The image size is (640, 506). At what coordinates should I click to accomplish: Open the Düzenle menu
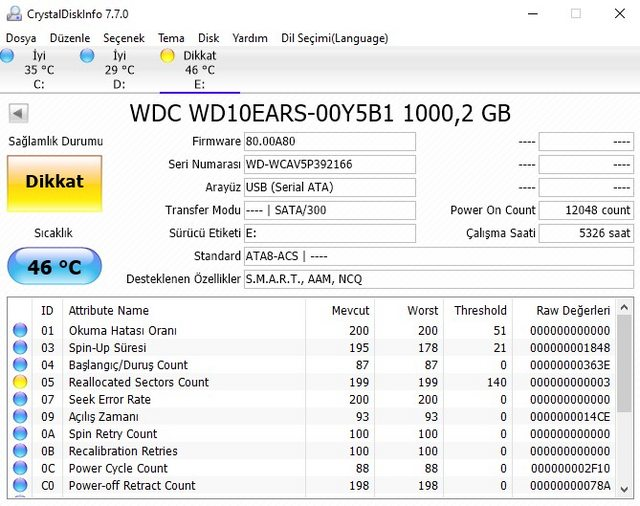click(x=70, y=38)
